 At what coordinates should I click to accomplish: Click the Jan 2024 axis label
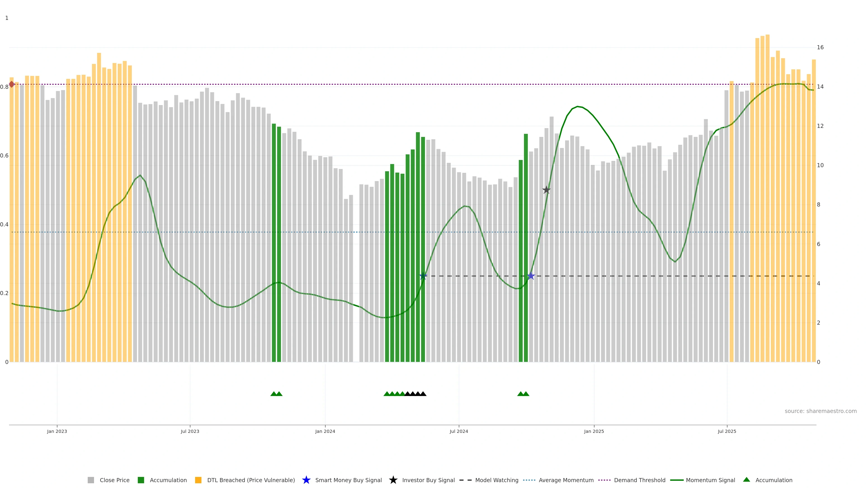coord(325,432)
